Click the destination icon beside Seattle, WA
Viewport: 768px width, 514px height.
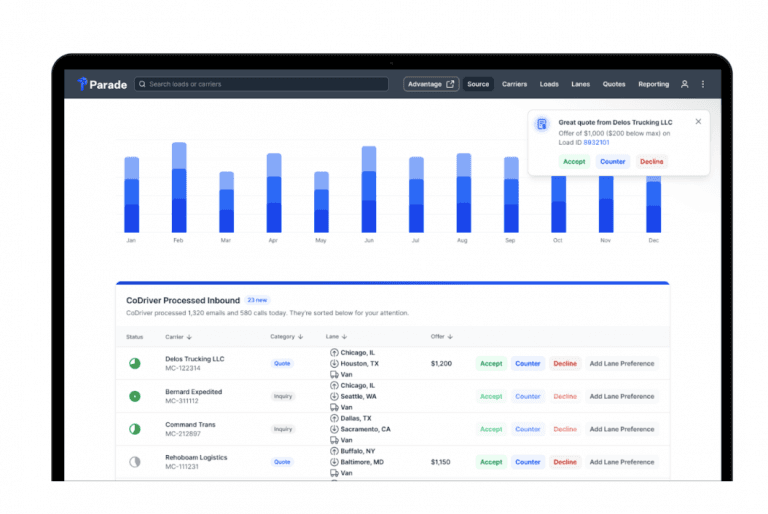tap(334, 396)
